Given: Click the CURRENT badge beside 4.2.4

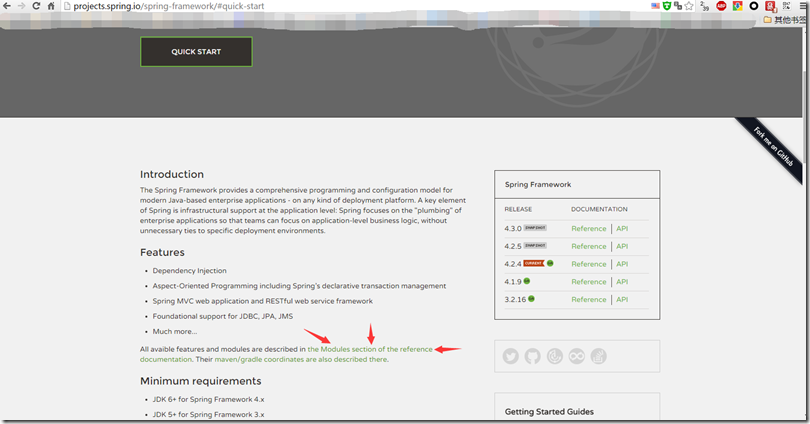Looking at the screenshot, I should (534, 263).
